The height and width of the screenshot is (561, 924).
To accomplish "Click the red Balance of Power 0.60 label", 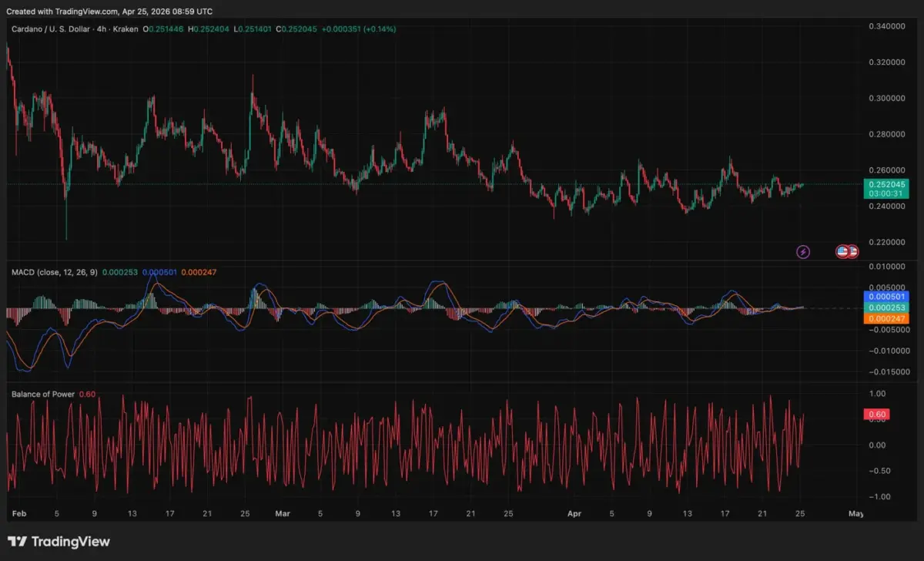I will (878, 415).
